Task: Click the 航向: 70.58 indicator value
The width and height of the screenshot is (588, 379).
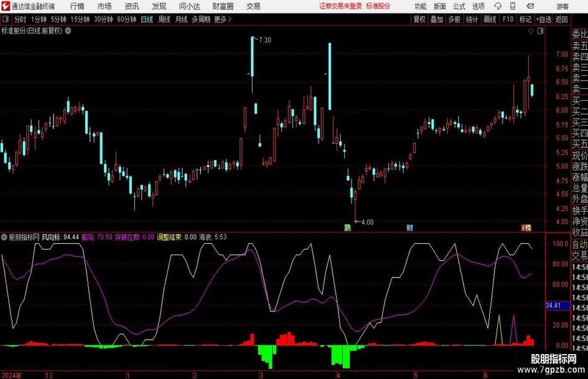Action: (x=96, y=237)
